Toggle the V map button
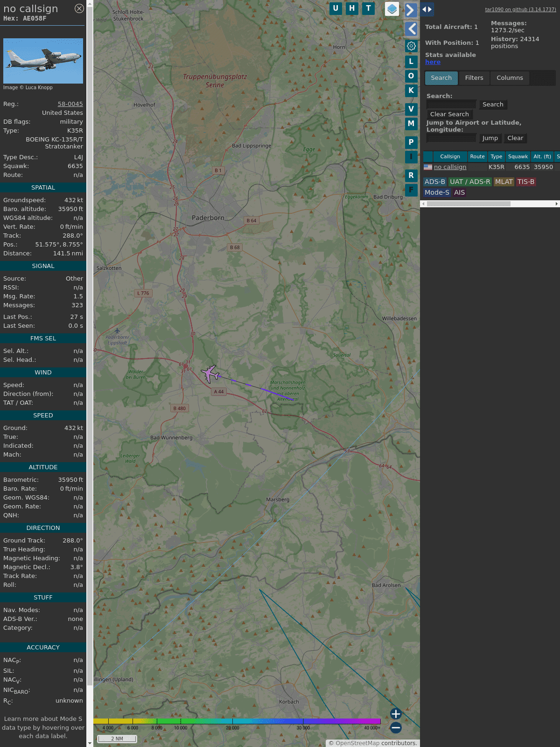Screen dimensions: 560x747 click(x=411, y=109)
